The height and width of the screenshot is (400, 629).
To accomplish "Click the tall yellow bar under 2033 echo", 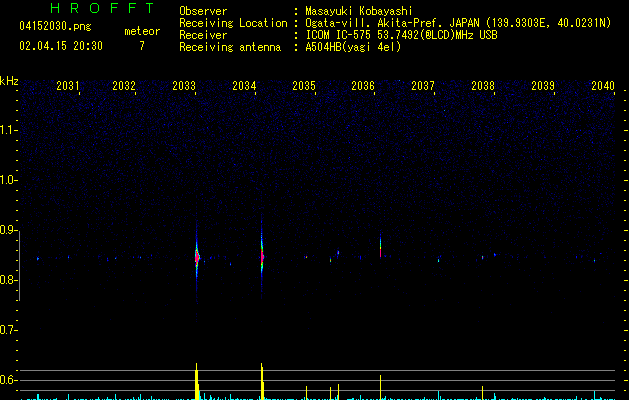I will click(197, 381).
